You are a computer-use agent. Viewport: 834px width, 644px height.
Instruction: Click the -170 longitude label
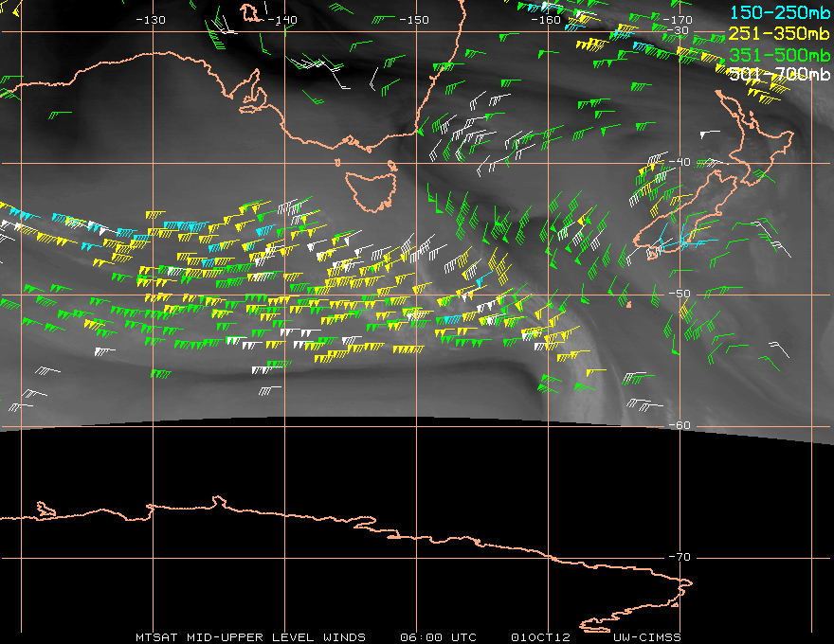(x=678, y=20)
